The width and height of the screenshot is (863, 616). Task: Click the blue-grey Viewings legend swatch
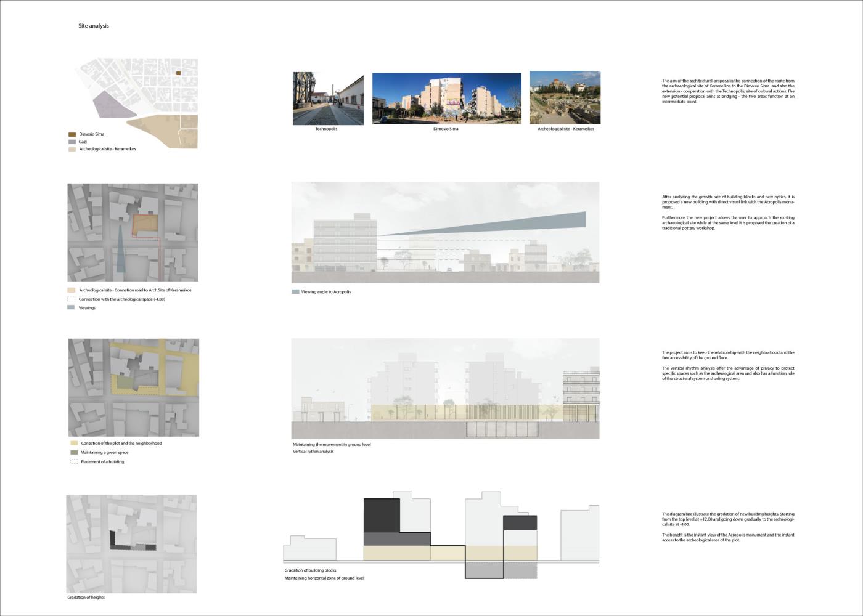[x=71, y=307]
